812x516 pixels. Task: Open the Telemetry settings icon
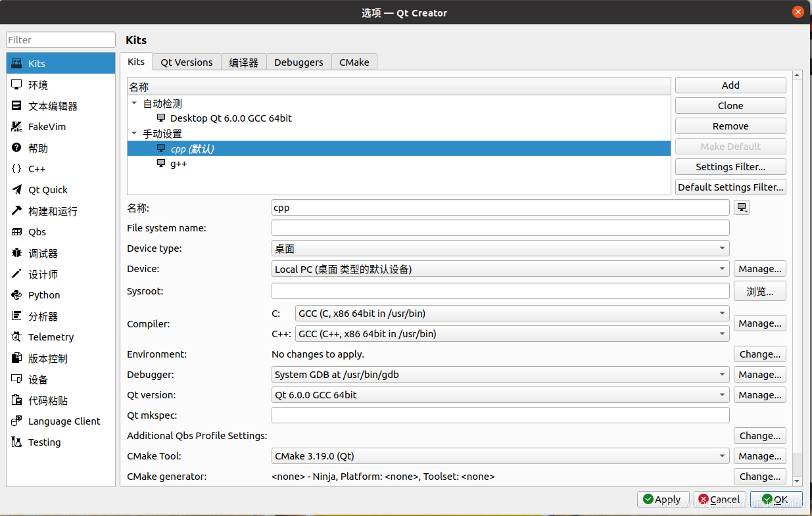(16, 337)
